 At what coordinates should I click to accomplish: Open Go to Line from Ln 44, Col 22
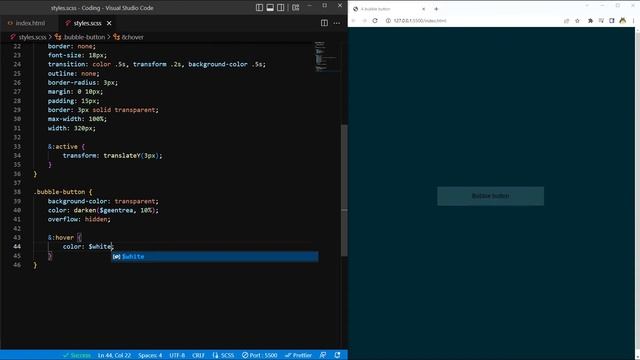[114, 355]
